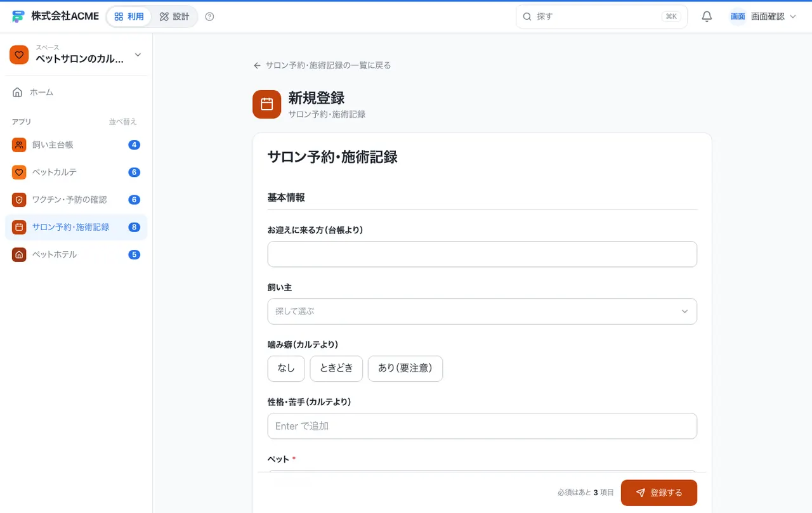Click the ペットホテル house icon
Screen dimensions: 812x513
[19, 255]
